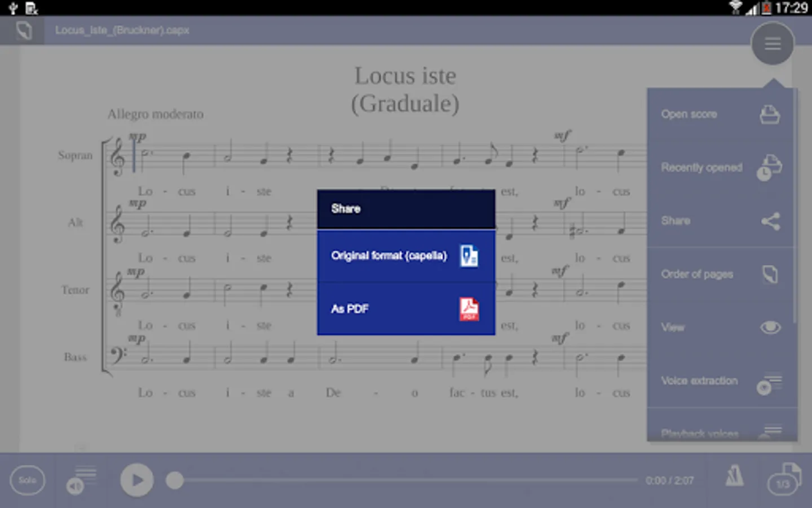Tap the page icon in top-left corner
This screenshot has height=508, width=812.
point(24,30)
